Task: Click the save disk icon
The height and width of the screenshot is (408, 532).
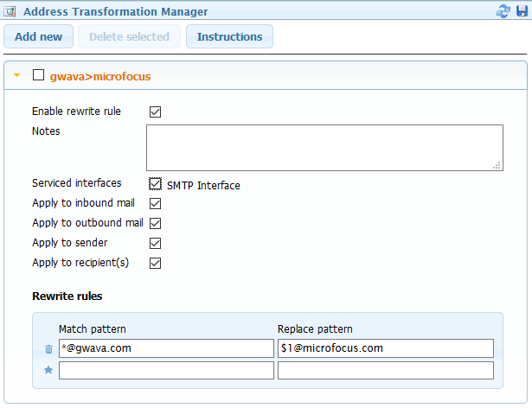Action: coord(520,11)
